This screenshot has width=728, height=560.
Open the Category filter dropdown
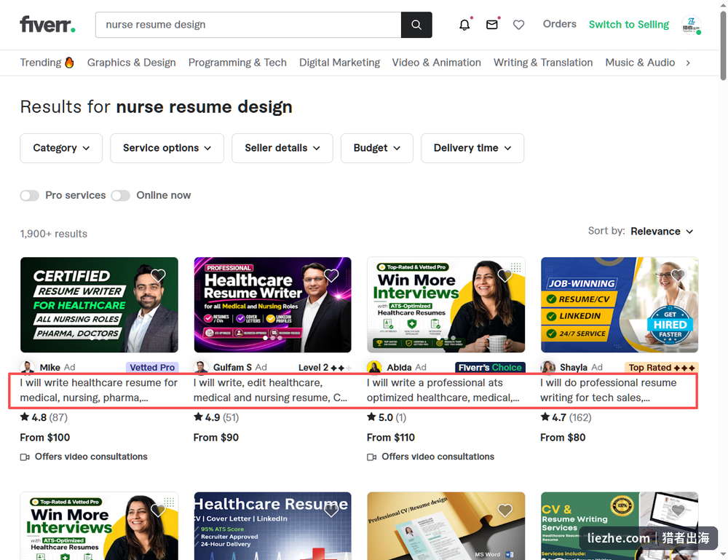(x=61, y=148)
